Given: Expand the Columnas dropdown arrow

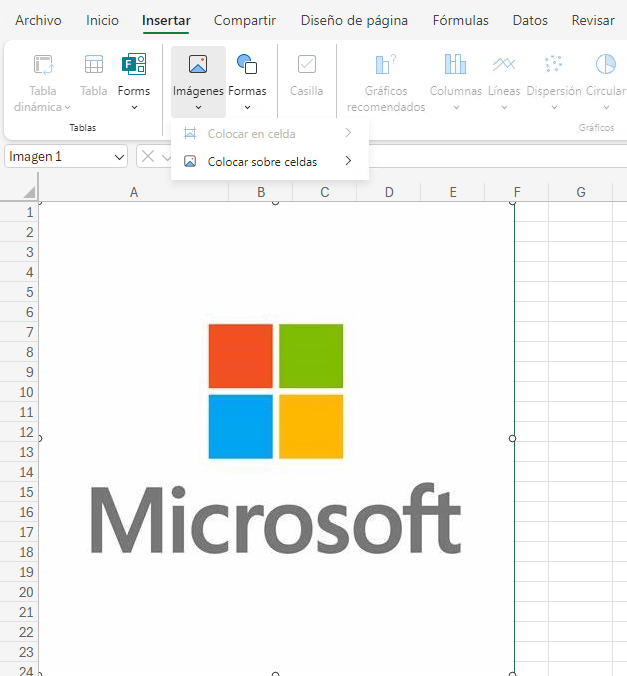Looking at the screenshot, I should pos(456,107).
